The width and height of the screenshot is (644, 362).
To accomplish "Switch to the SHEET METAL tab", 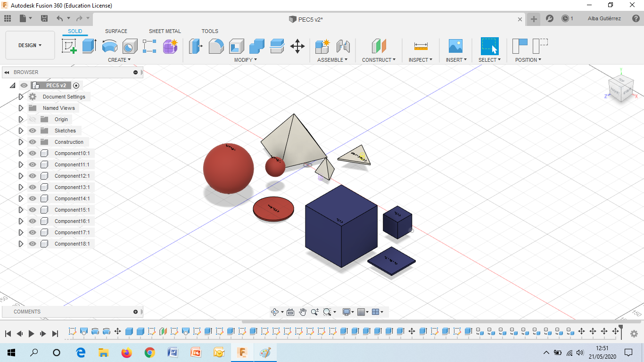I will (x=165, y=31).
